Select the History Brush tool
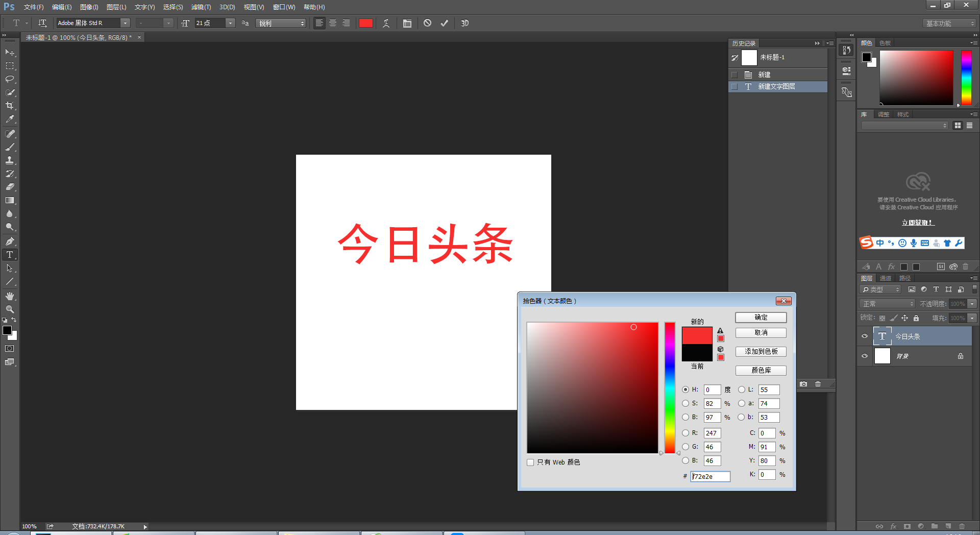 (10, 174)
